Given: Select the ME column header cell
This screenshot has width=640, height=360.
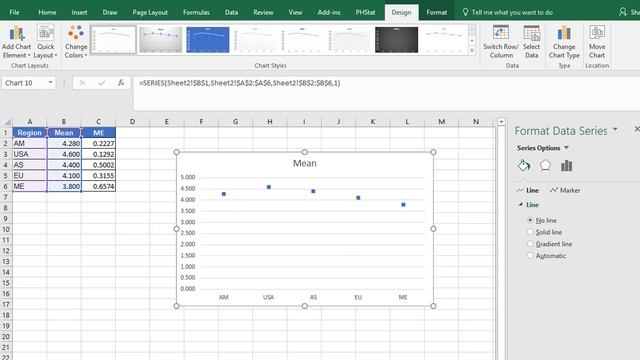Looking at the screenshot, I should point(98,133).
